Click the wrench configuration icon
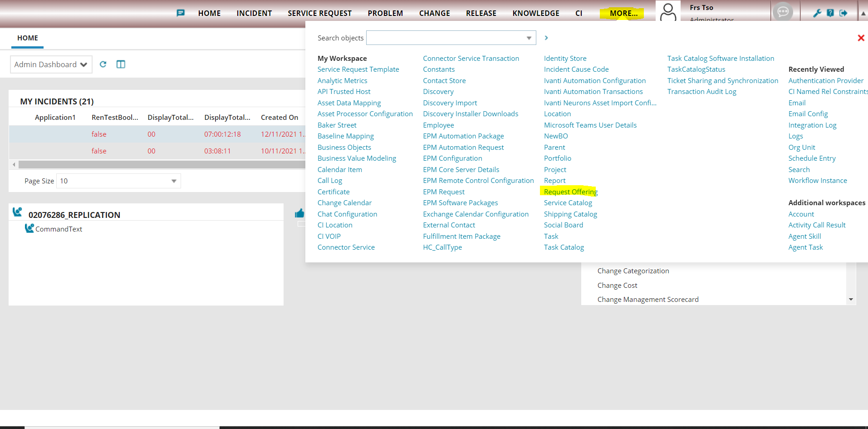This screenshot has height=429, width=868. (x=817, y=13)
